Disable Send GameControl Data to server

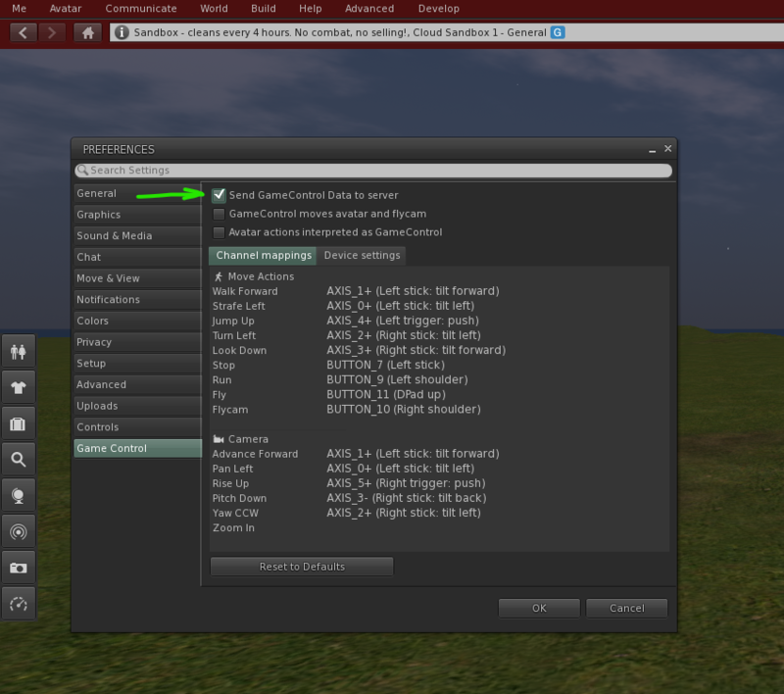[x=218, y=195]
